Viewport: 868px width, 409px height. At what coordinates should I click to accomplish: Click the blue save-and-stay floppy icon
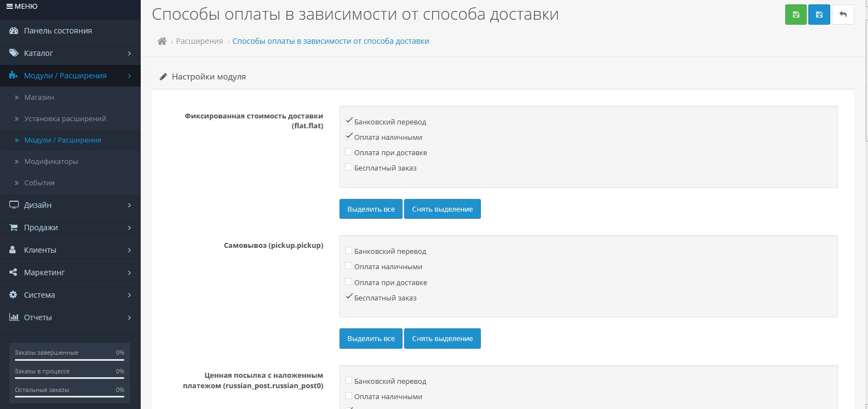819,15
